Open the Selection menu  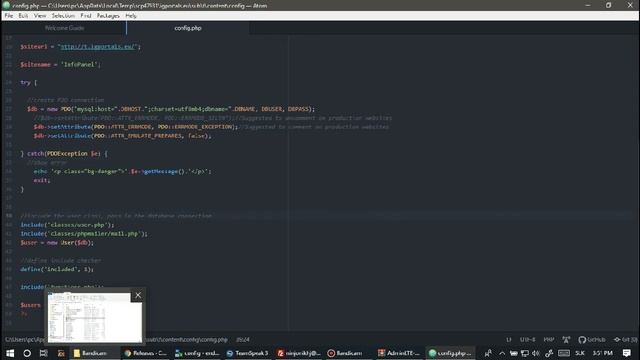point(63,16)
